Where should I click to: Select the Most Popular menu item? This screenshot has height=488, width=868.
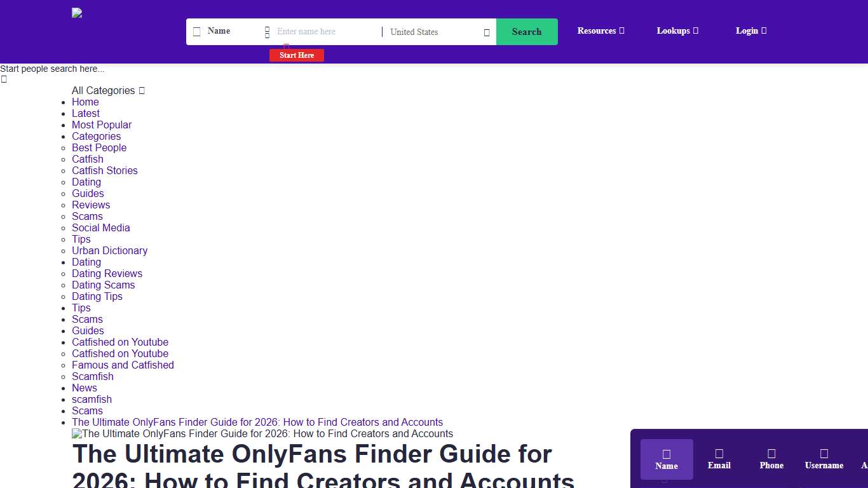[102, 125]
